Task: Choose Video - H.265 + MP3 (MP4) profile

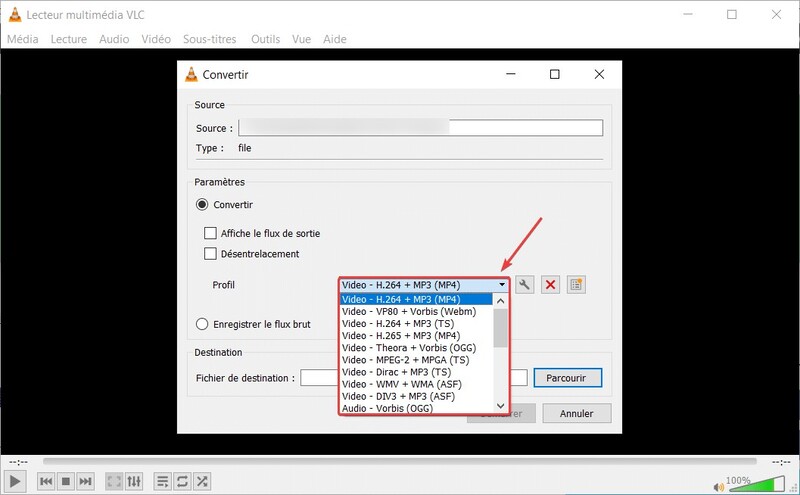Action: [416, 336]
